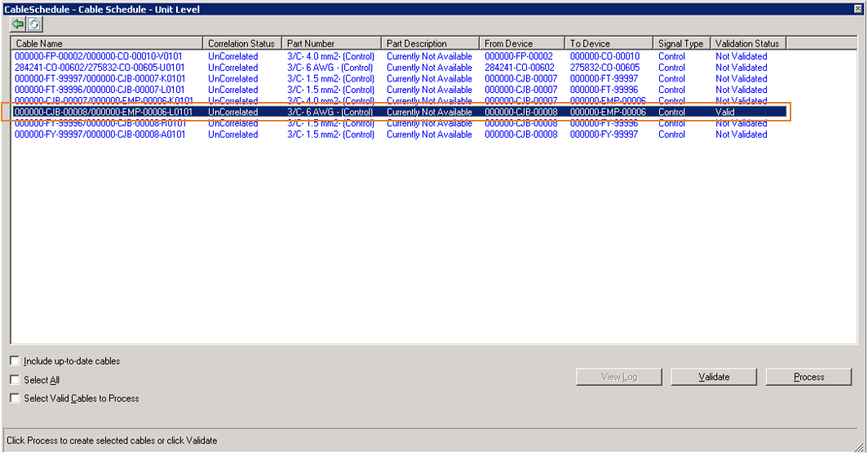Sort by Cable Name column header
Viewport: 868px width, 455px height.
point(106,43)
